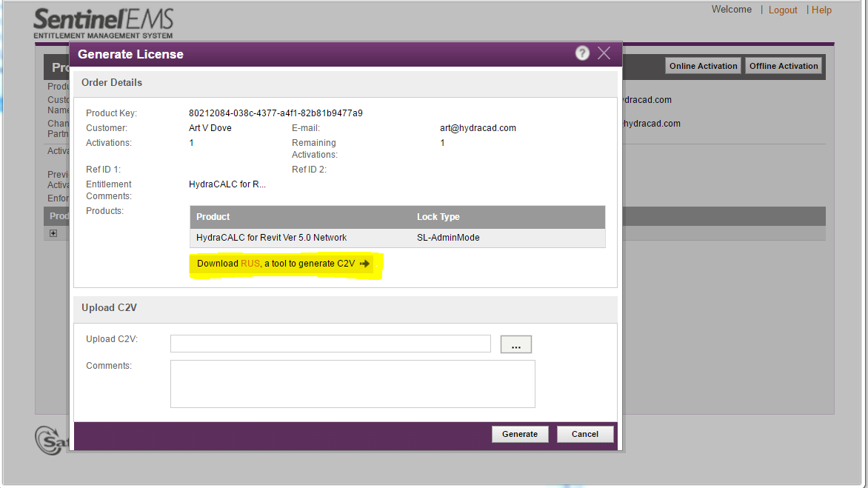868x488 pixels.
Task: Select HydraCALC for Revit Ver 5.0 Network row
Action: (x=398, y=238)
